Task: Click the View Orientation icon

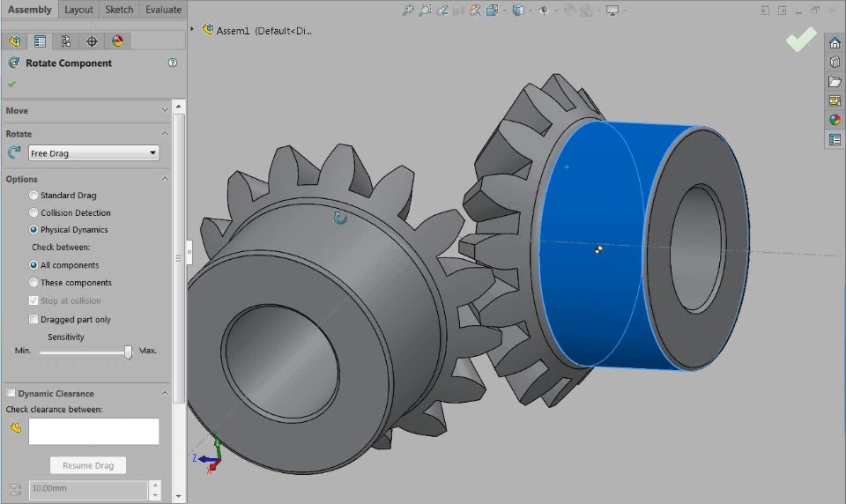Action: click(x=492, y=11)
